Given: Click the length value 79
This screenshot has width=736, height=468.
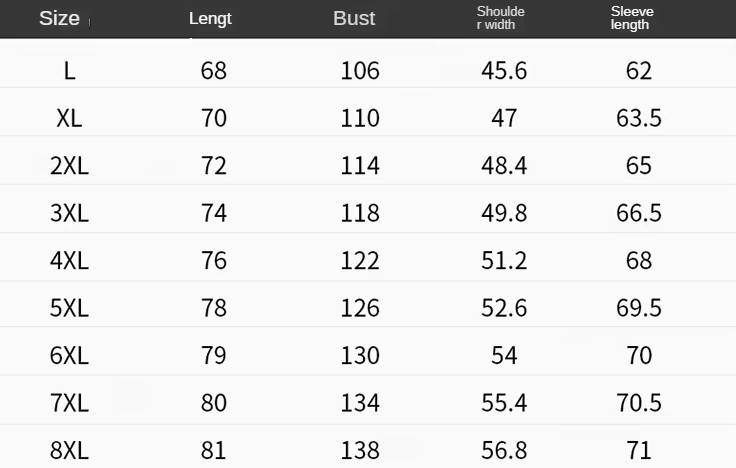Looking at the screenshot, I should click(x=214, y=355).
